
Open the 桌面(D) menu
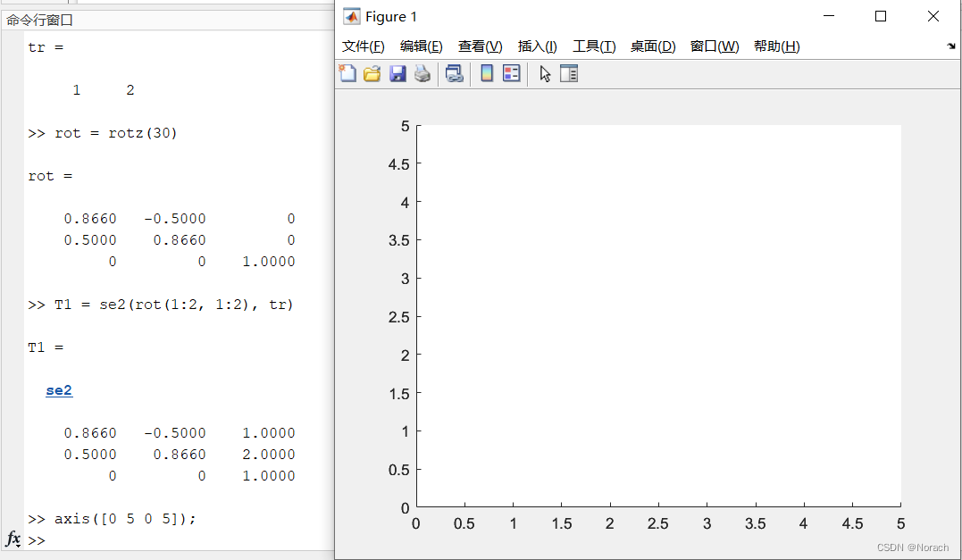tap(653, 46)
